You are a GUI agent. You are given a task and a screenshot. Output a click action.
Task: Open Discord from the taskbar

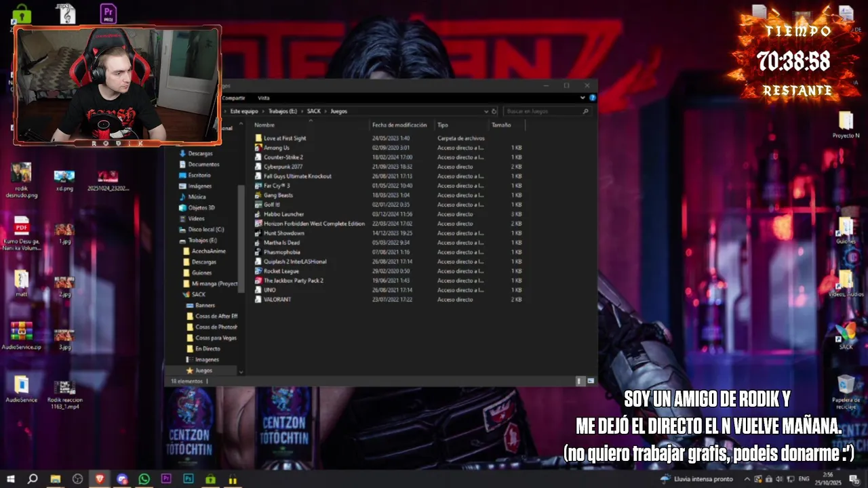pyautogui.click(x=122, y=479)
